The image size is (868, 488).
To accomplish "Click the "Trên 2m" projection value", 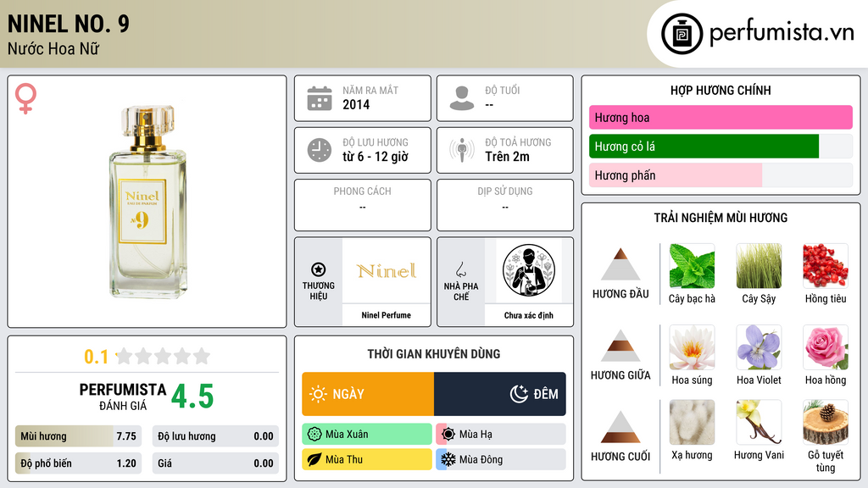I will click(507, 157).
